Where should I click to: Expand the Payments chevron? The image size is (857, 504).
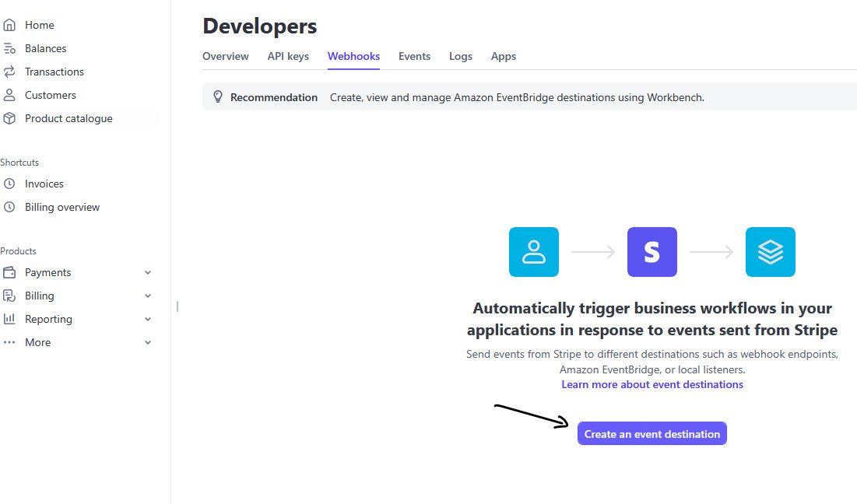pos(148,272)
